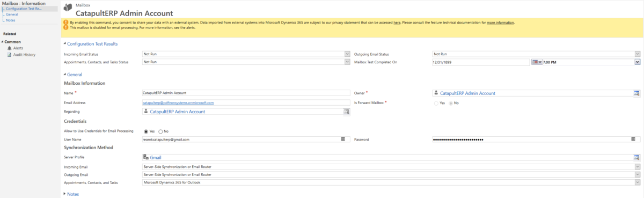Screen dimensions: 644x198
Task: Open Alerts under Common
Action: (18, 48)
